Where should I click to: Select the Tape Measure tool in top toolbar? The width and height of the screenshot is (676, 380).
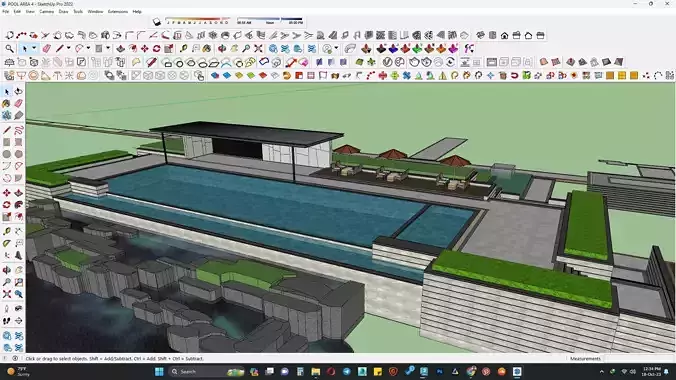tap(184, 48)
